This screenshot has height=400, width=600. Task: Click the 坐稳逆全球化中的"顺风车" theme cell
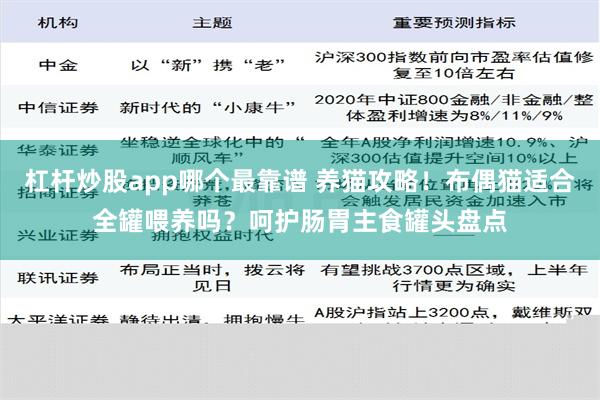pyautogui.click(x=212, y=150)
